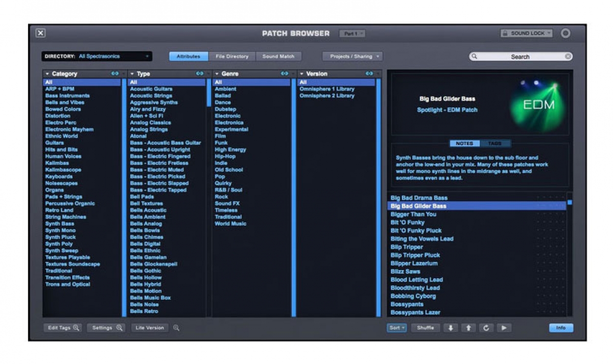Toggle the Sound Lock button
This screenshot has height=364, width=613.
[526, 33]
